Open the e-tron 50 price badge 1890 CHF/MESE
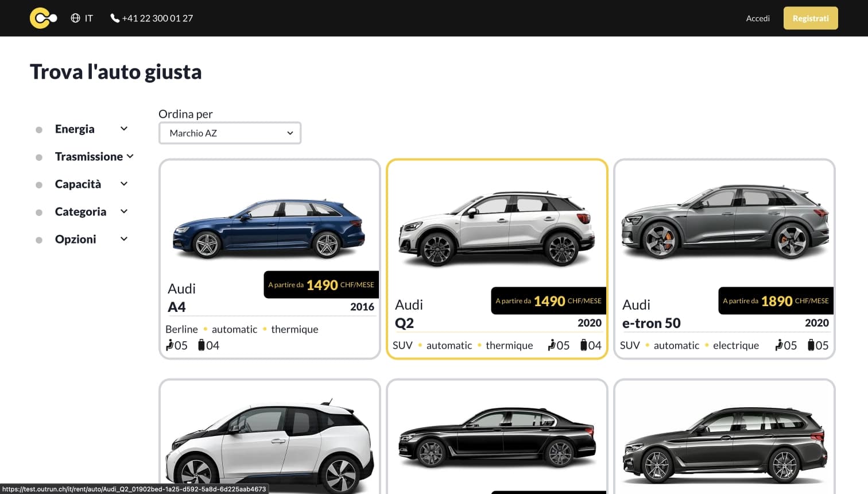This screenshot has width=868, height=494. click(x=776, y=300)
